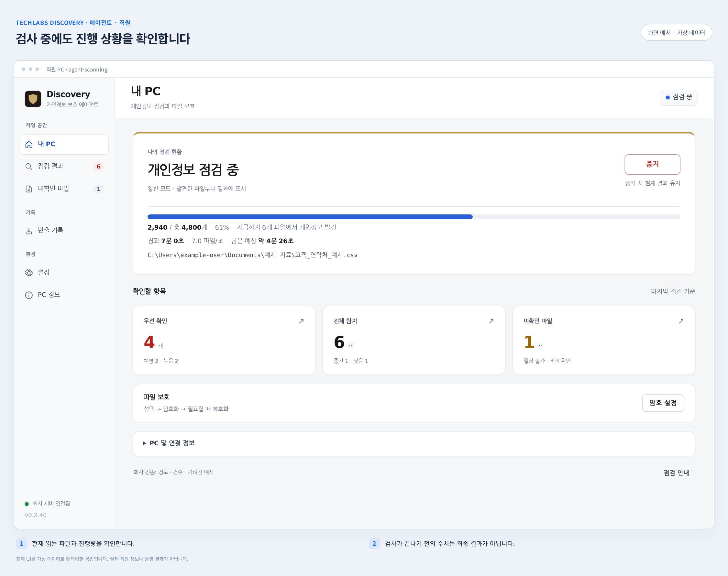Click the 1 badge on 미확인 파일
Screen dimensions: 728x576
click(98, 189)
